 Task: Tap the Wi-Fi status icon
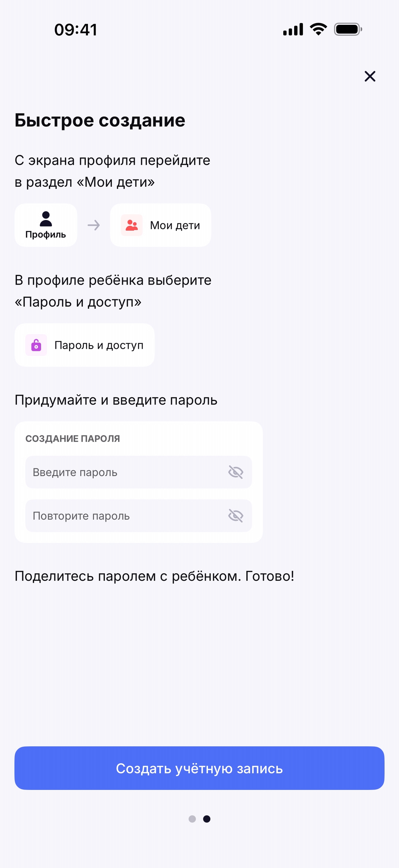[318, 29]
